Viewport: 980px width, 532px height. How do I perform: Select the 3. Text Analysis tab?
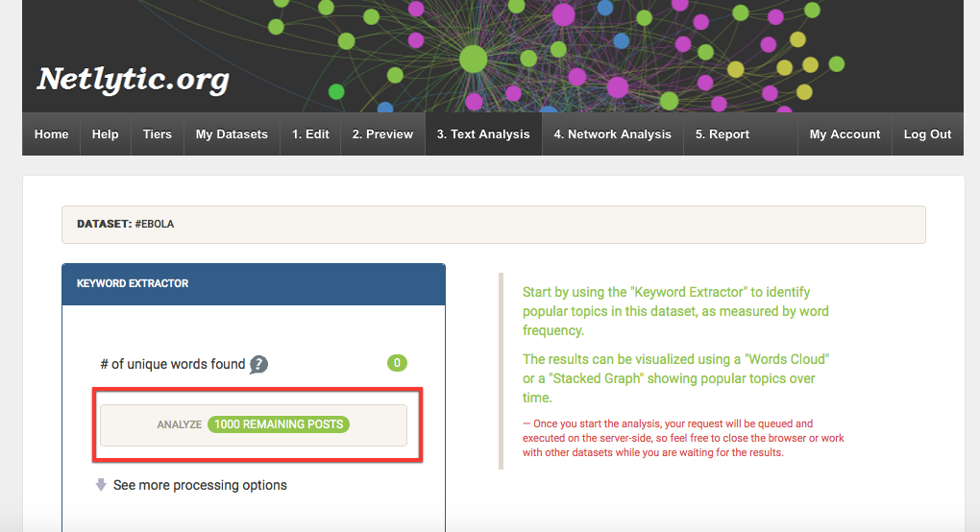(x=483, y=134)
